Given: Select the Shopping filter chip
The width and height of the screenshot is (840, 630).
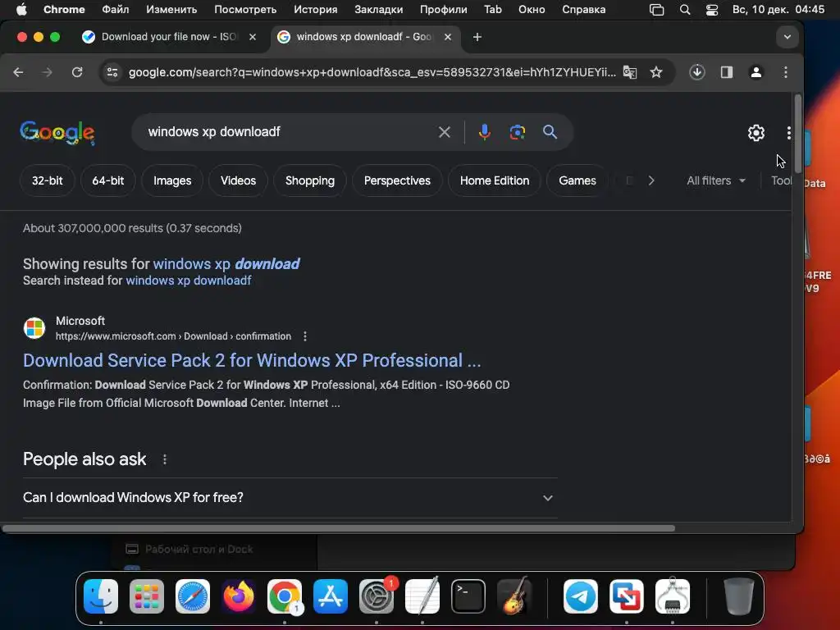Looking at the screenshot, I should tap(309, 180).
